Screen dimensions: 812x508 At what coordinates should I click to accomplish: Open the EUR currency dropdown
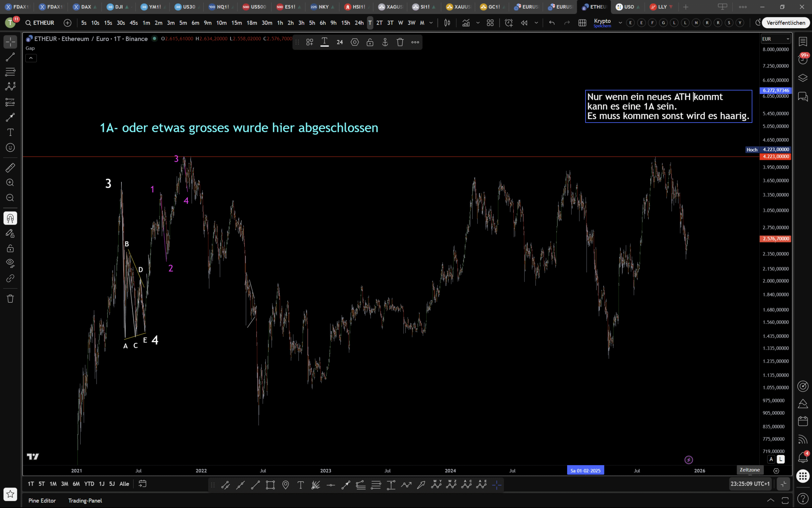pos(776,39)
